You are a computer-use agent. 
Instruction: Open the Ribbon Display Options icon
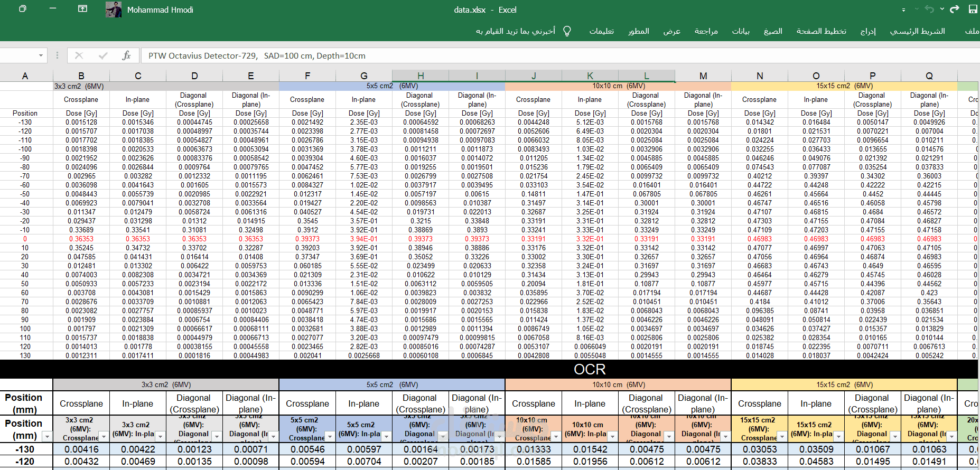(82, 9)
